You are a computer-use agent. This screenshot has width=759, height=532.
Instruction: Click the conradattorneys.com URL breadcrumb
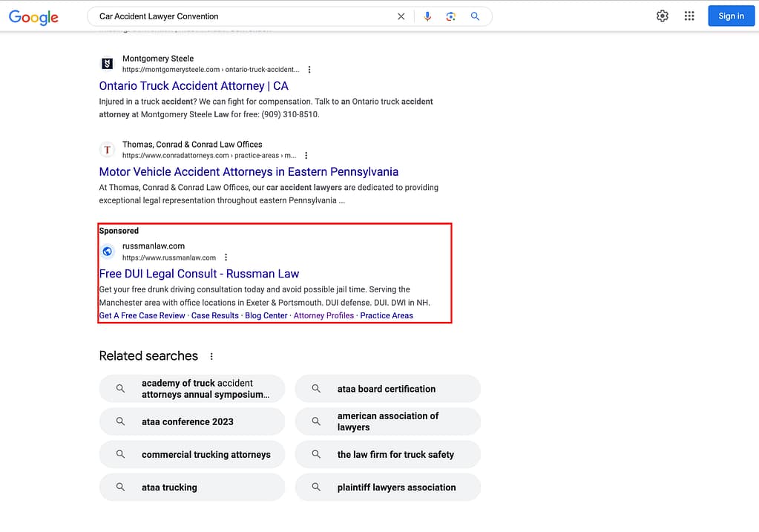point(209,156)
